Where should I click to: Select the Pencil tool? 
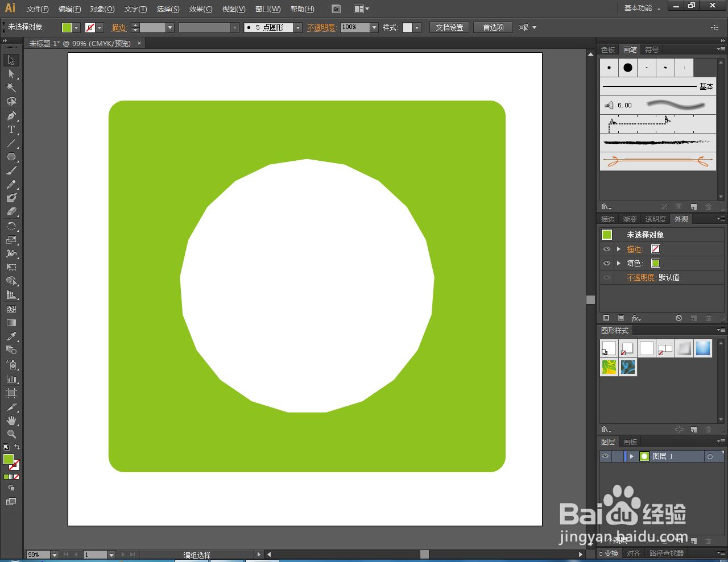(x=11, y=185)
